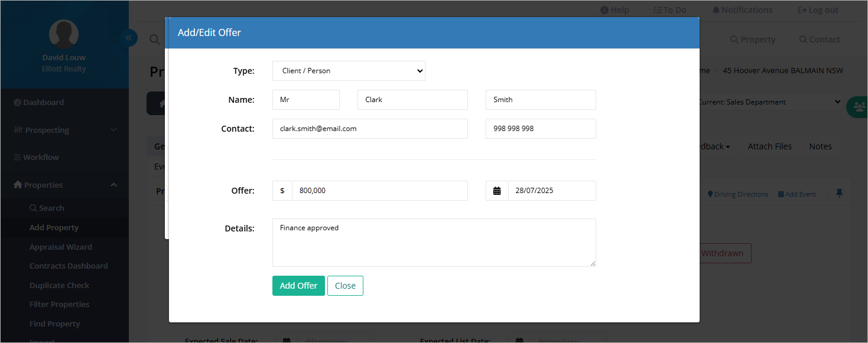The height and width of the screenshot is (343, 868).
Task: Switch to the Attach Files tab
Action: click(770, 146)
